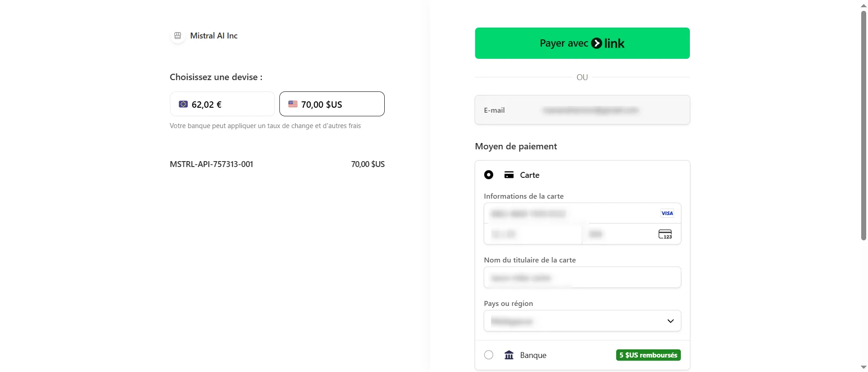Click the EU flag icon on euro option
Screen dimensions: 868x372
click(183, 104)
